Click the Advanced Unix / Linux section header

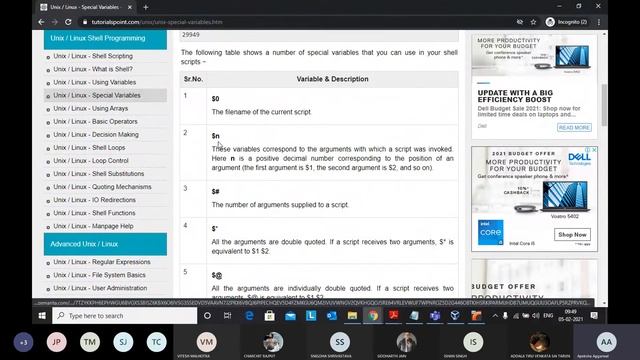coord(105,244)
